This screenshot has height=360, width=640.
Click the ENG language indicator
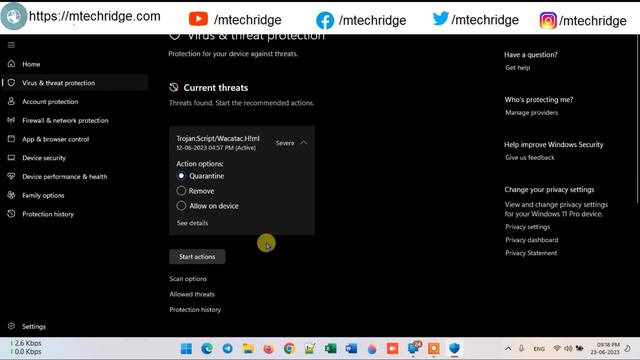(539, 349)
